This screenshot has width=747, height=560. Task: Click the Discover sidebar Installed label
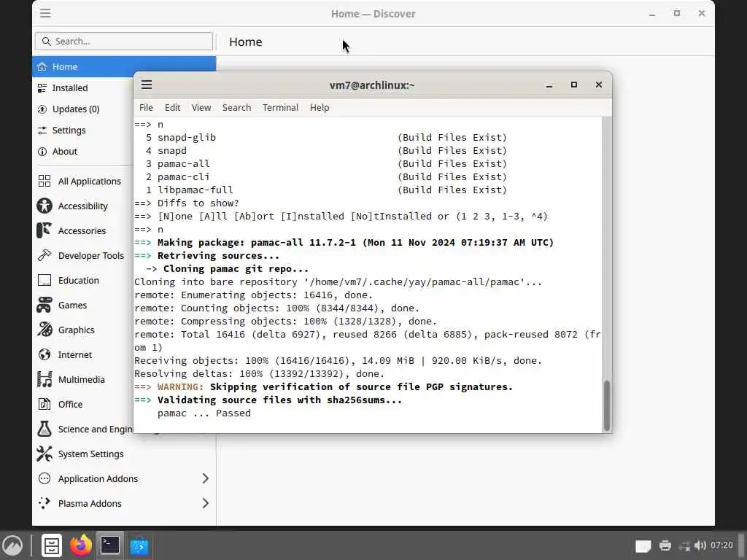click(x=70, y=88)
